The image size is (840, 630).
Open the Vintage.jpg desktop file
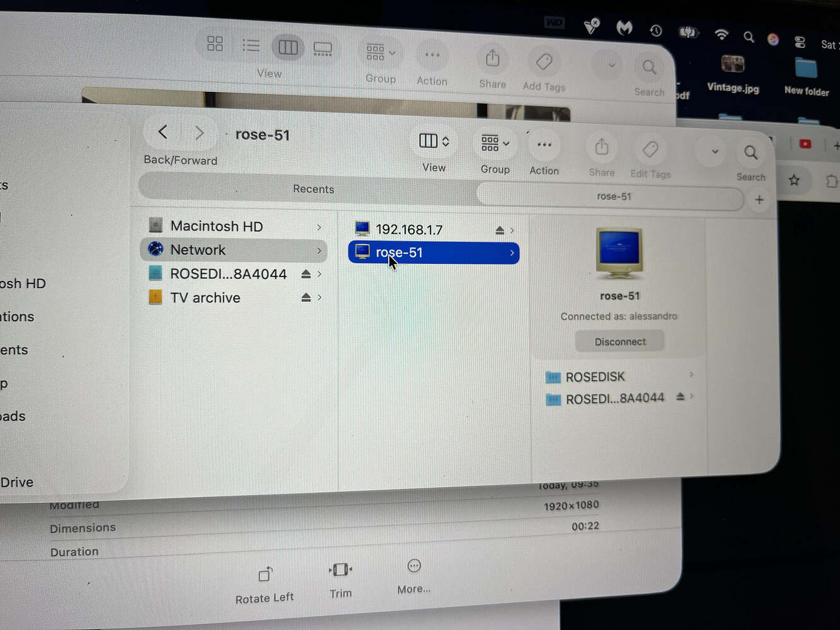[732, 65]
